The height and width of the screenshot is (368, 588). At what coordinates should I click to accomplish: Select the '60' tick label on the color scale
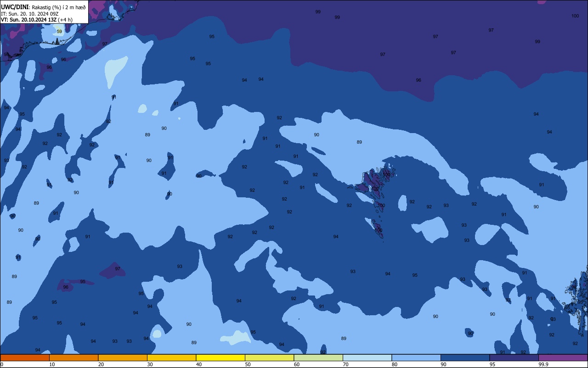tap(297, 364)
